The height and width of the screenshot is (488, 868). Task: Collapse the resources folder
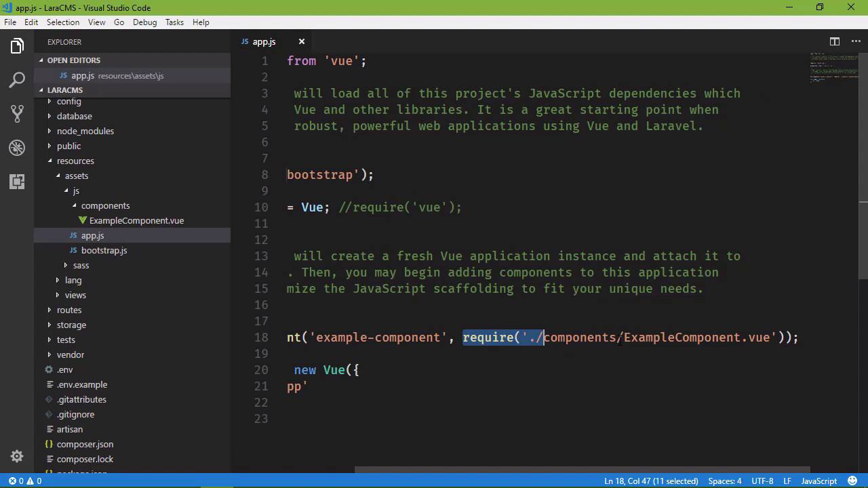[132, 161]
